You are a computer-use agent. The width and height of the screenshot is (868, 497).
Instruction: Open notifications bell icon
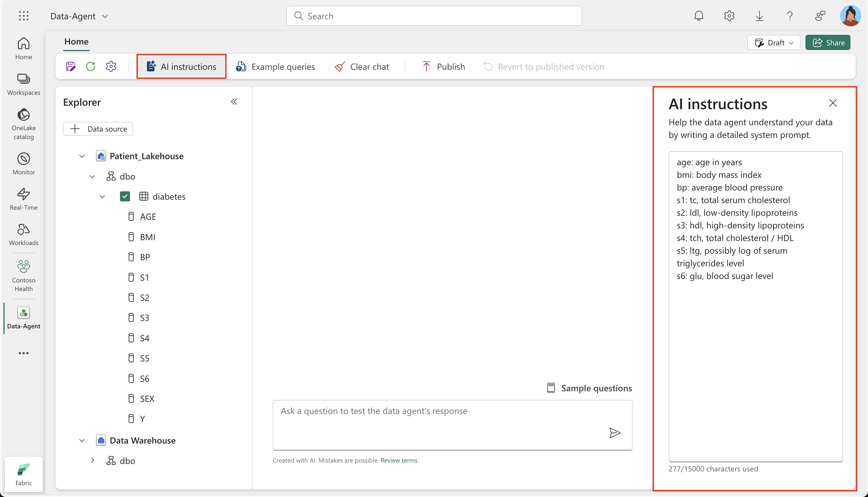(699, 16)
